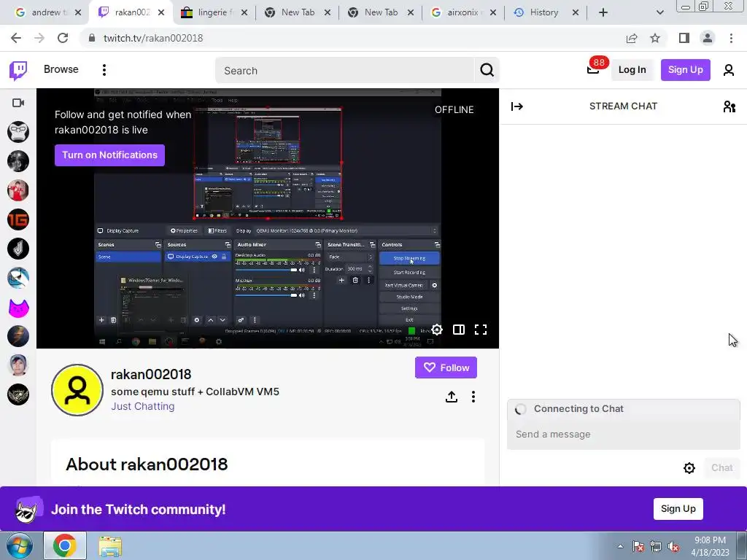Open the notifications inbox showing 88
Image resolution: width=747 pixels, height=560 pixels.
click(593, 70)
